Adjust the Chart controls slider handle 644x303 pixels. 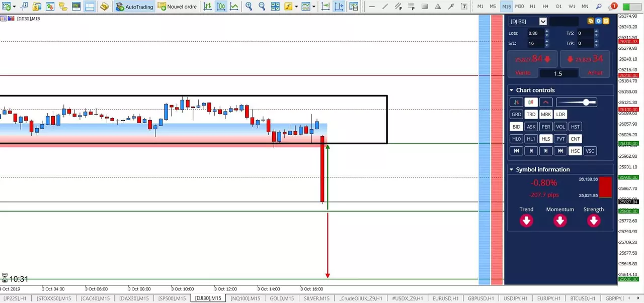[586, 102]
